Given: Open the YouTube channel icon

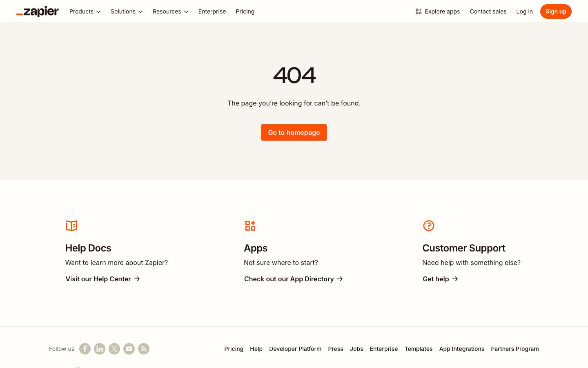Looking at the screenshot, I should click(129, 349).
